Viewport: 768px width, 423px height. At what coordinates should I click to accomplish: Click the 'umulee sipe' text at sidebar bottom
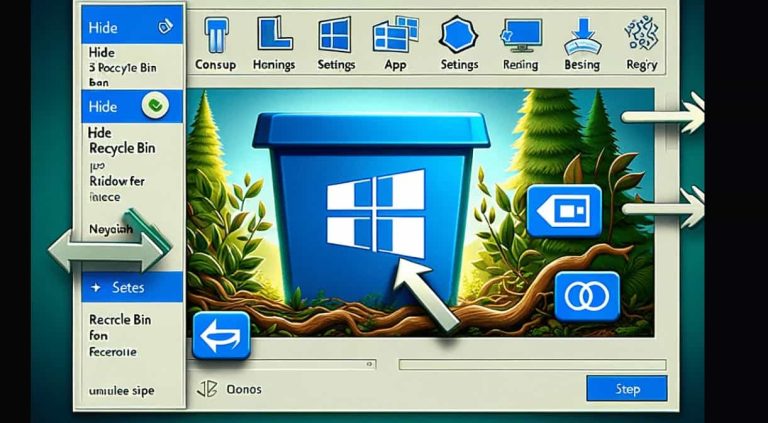pos(121,391)
